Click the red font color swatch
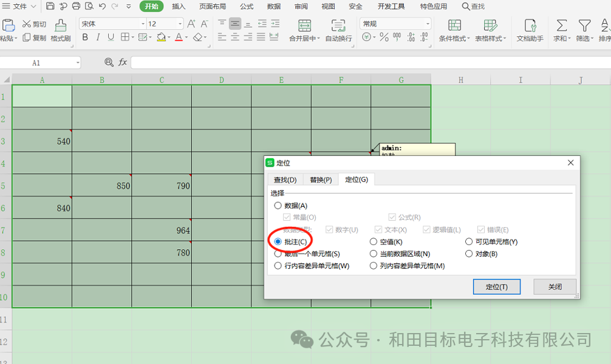The height and width of the screenshot is (364, 611). coord(179,37)
